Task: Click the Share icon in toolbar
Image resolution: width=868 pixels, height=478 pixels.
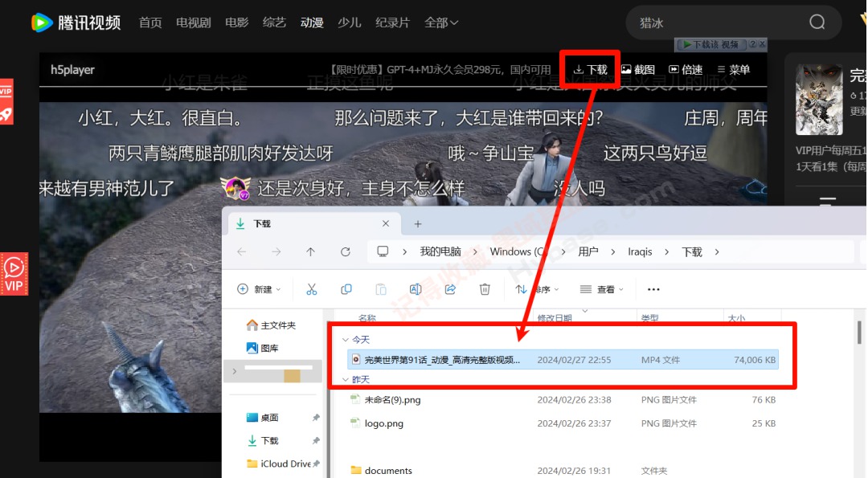Action: pos(451,288)
